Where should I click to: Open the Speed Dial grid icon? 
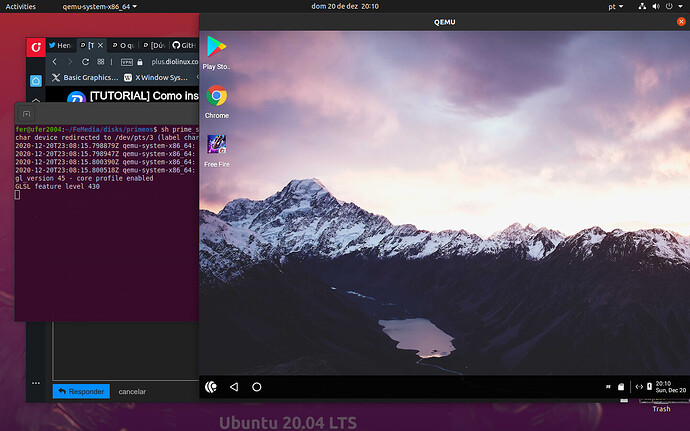101,62
